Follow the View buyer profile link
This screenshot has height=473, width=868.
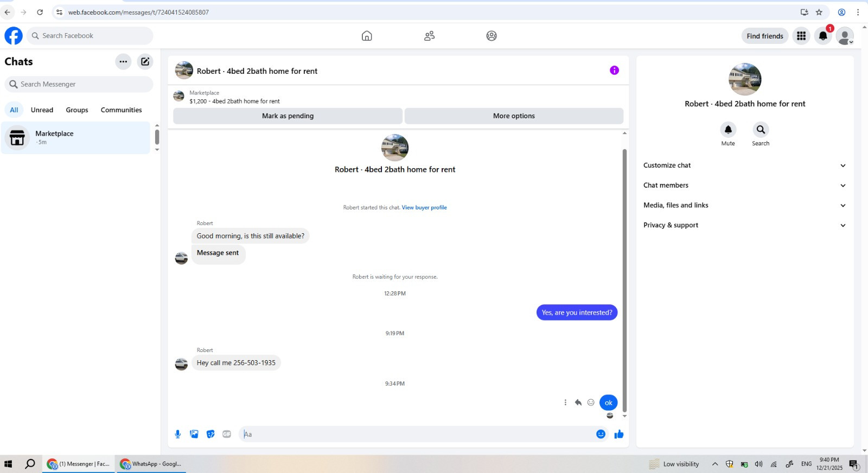(424, 208)
